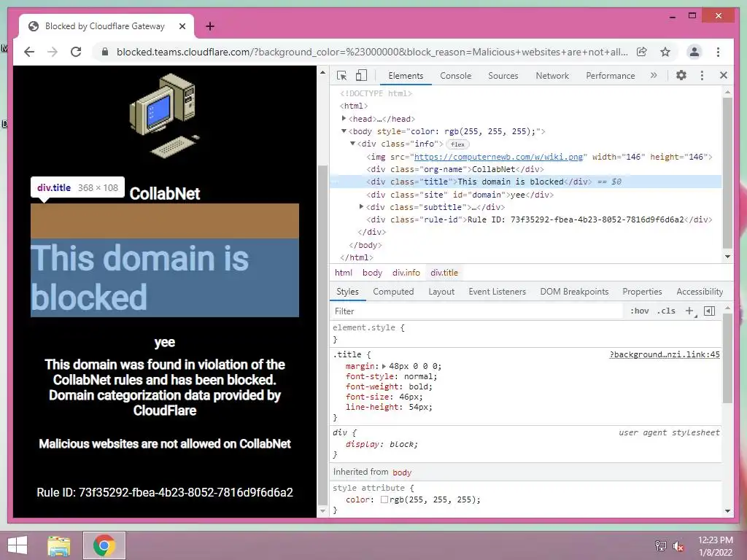Select the inspect element picker tool
The image size is (747, 560).
pos(341,75)
